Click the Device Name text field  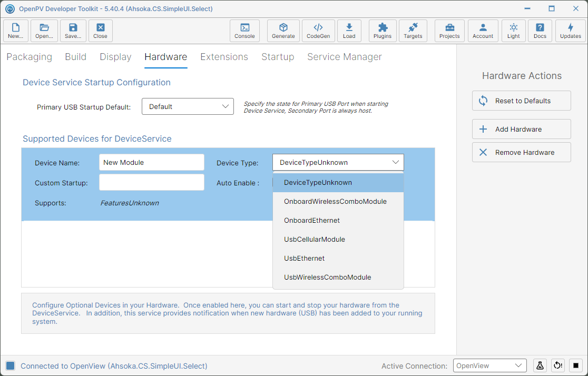tap(152, 162)
